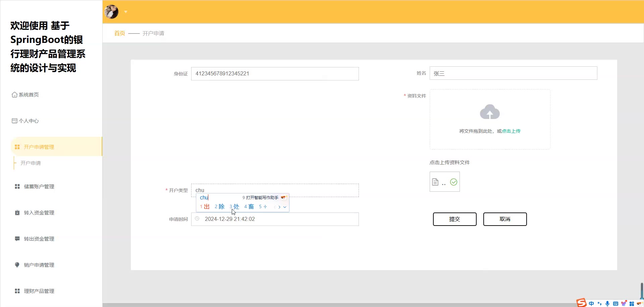Select the 开户申请 submenu item
The height and width of the screenshot is (307, 644).
coord(31,163)
